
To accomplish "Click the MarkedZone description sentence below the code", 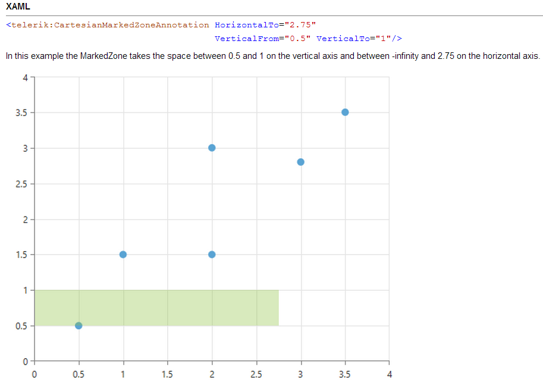I will [272, 56].
